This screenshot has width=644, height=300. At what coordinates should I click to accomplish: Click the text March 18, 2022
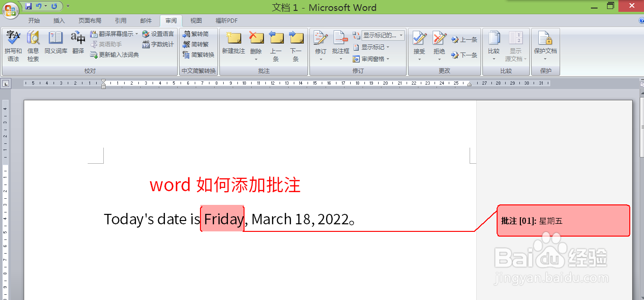(x=300, y=219)
